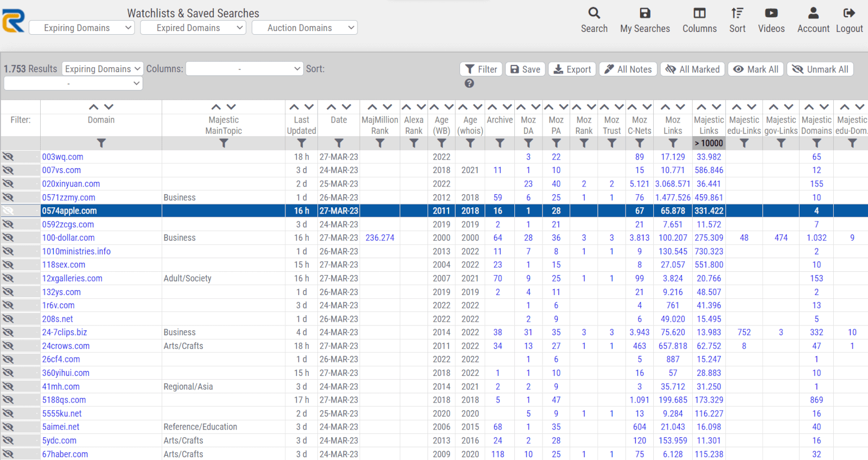Image resolution: width=868 pixels, height=460 pixels.
Task: Open results Expiring Domains dropdown
Action: pyautogui.click(x=103, y=69)
